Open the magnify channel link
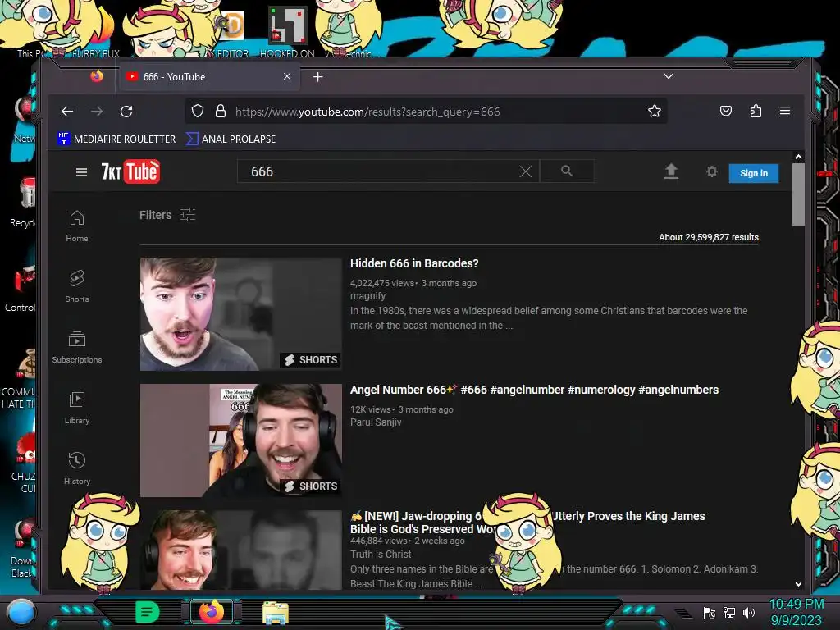Image resolution: width=840 pixels, height=630 pixels. pos(367,295)
